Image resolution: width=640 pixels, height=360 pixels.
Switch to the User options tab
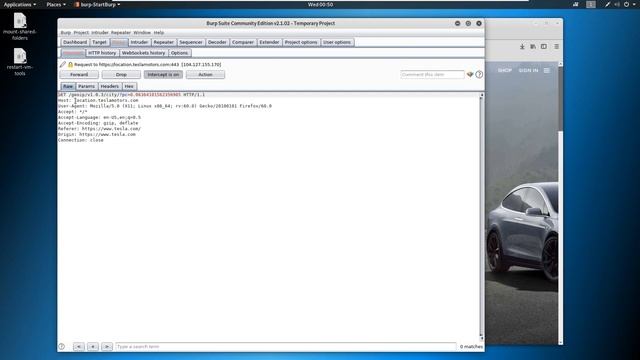[x=337, y=42]
